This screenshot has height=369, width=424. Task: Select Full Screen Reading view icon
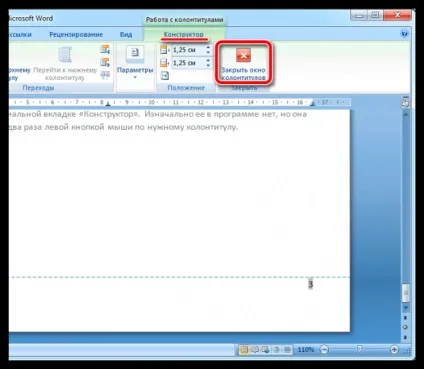(x=255, y=350)
